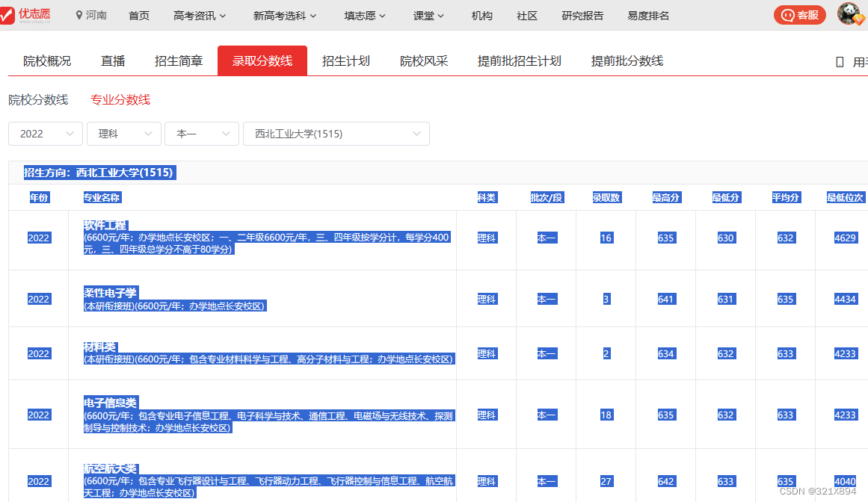
Task: Tap the phone icon beside 用
Action: (x=840, y=62)
